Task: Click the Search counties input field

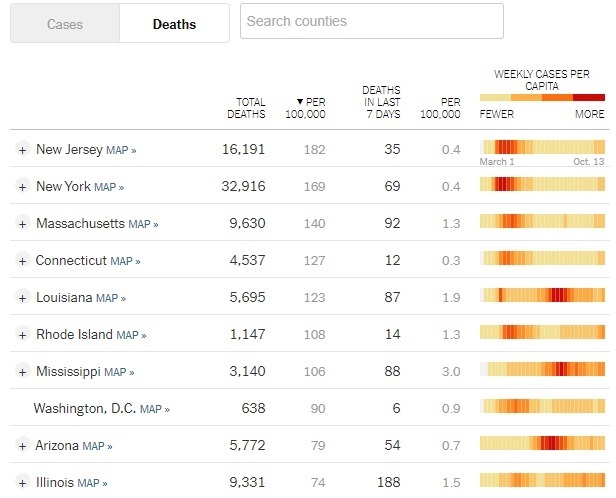Action: click(371, 21)
